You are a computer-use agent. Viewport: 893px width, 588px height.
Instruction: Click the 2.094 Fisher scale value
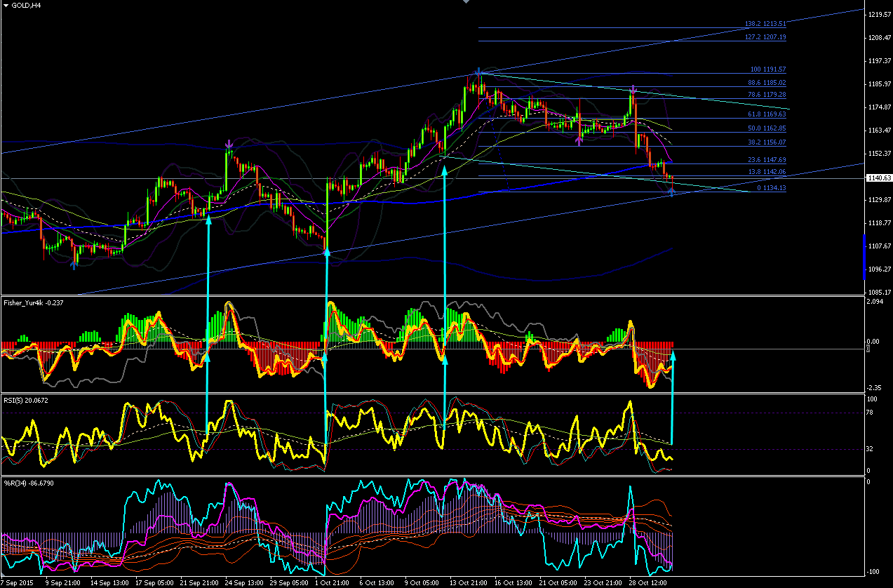click(x=875, y=301)
